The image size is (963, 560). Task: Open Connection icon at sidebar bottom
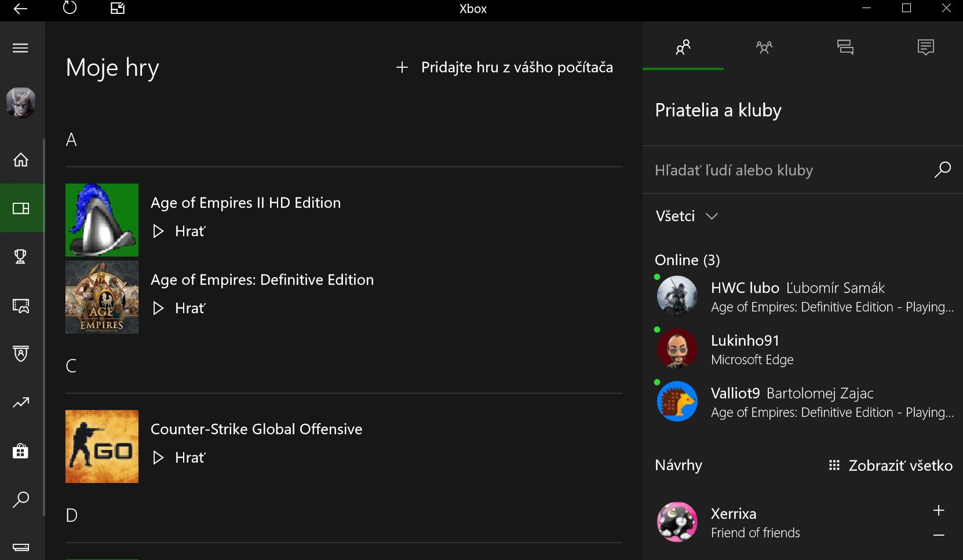coord(21,547)
